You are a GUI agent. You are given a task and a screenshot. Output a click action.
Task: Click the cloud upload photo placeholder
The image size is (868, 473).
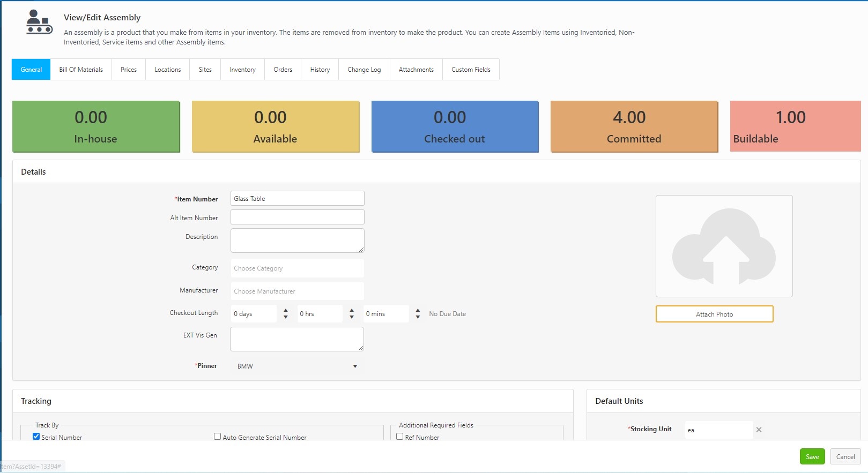724,246
